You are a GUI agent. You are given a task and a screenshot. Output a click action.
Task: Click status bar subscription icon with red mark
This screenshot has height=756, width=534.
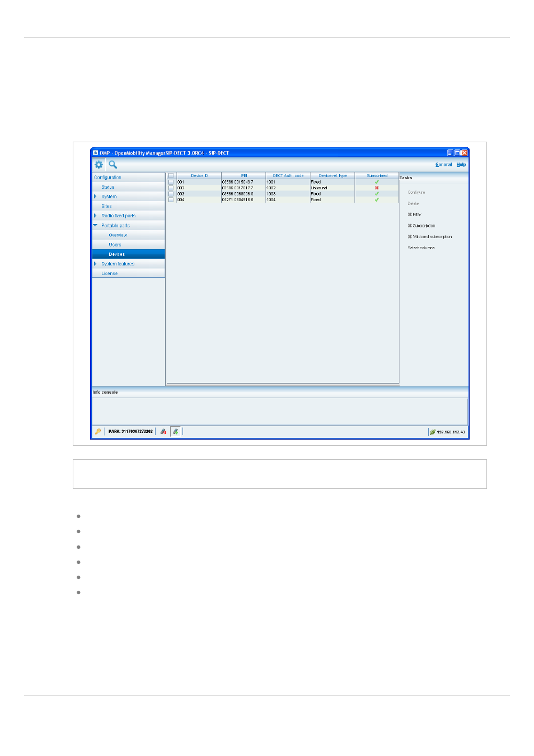(x=163, y=432)
